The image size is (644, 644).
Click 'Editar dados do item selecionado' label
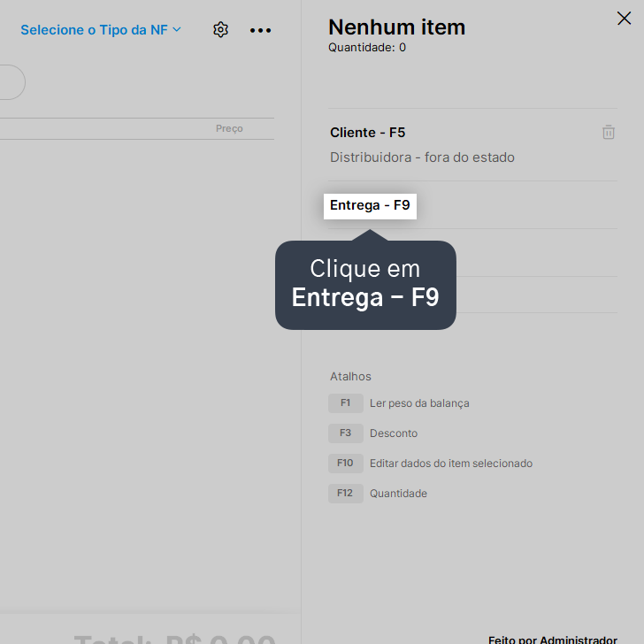[451, 464]
